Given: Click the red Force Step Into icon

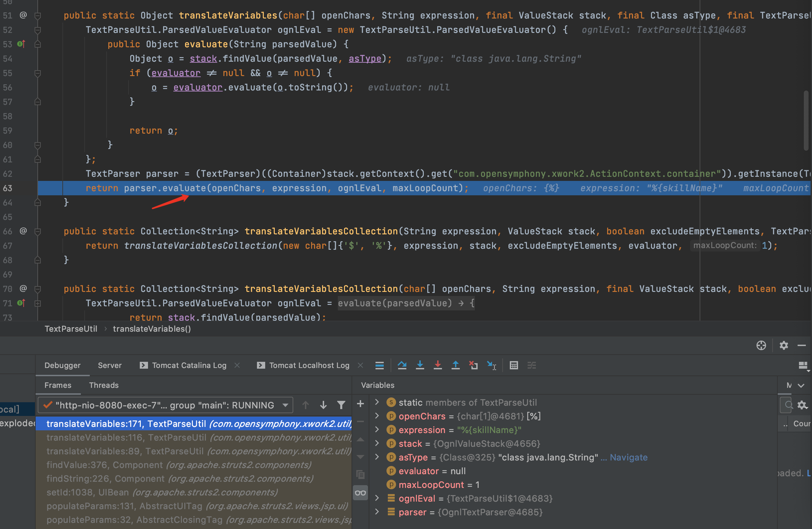Looking at the screenshot, I should (x=438, y=366).
